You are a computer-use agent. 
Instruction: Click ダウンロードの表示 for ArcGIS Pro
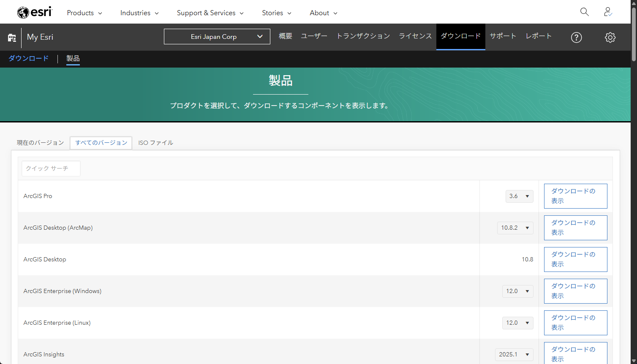pyautogui.click(x=575, y=196)
